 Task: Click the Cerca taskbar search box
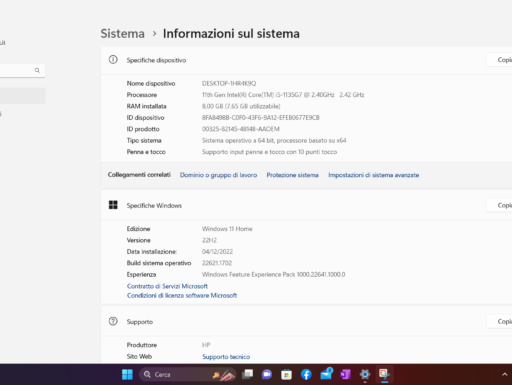[187, 374]
